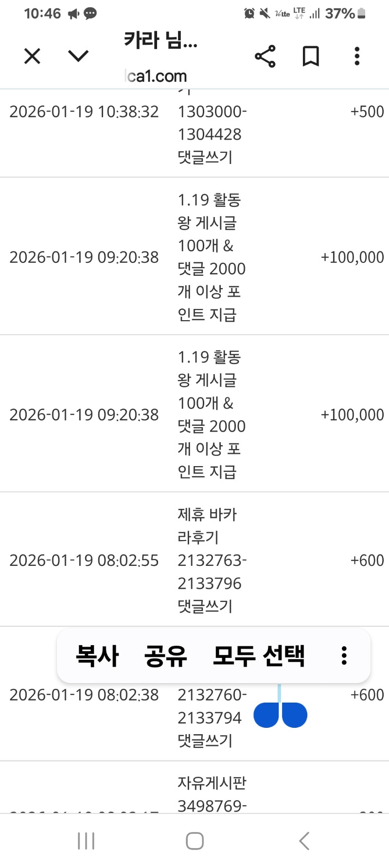Tap the left blue selection handle

266,715
